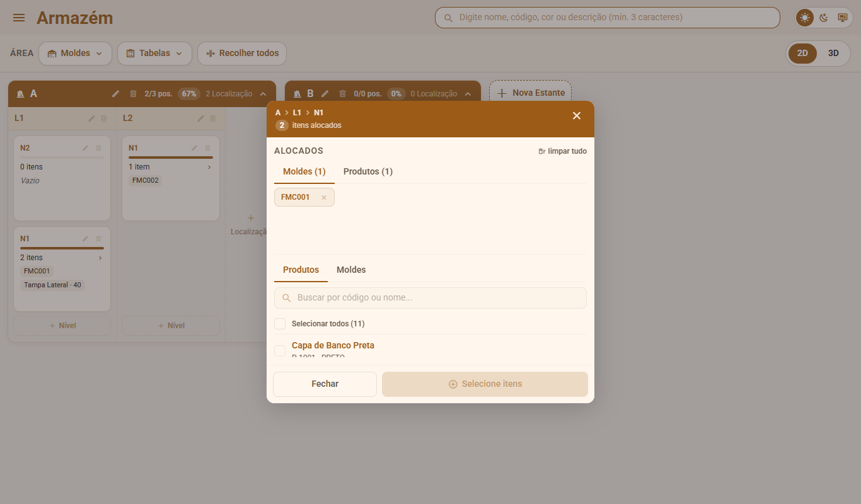Select Produtos (1) allocated tab
This screenshot has width=861, height=504.
(368, 171)
